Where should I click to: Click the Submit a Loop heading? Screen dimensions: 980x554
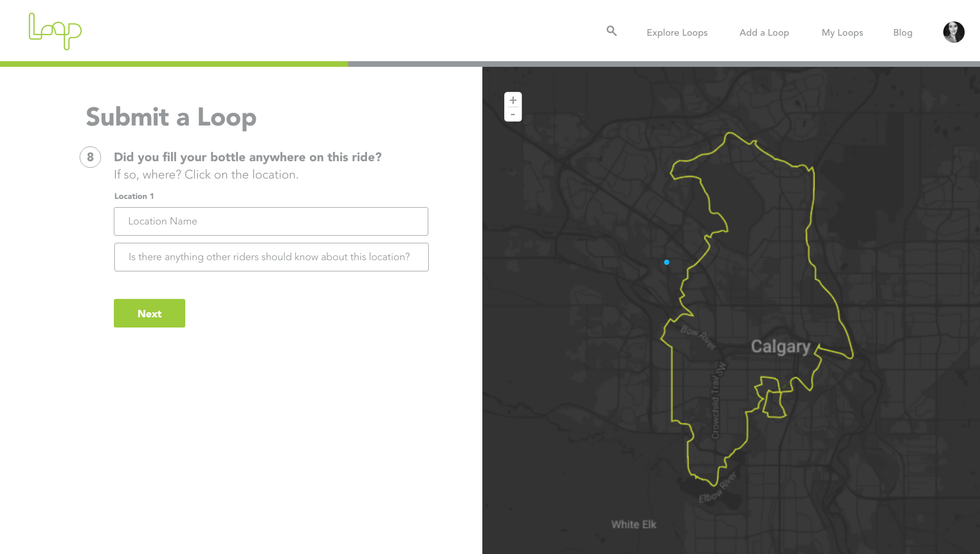click(171, 117)
